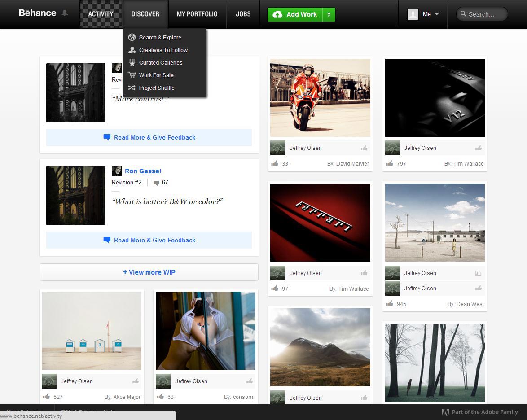The height and width of the screenshot is (420, 527).
Task: Appreciate the Ferrari project with thumbs-up
Action: click(x=364, y=273)
